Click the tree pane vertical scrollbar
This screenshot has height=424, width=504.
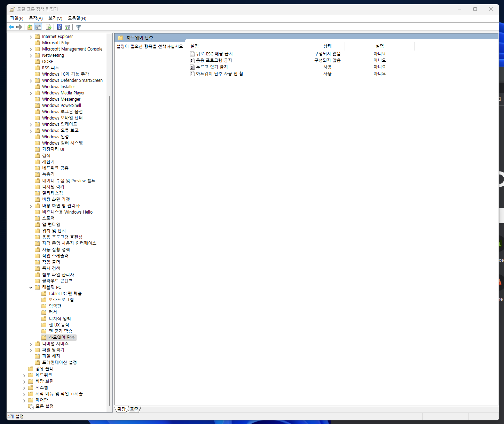click(x=109, y=251)
